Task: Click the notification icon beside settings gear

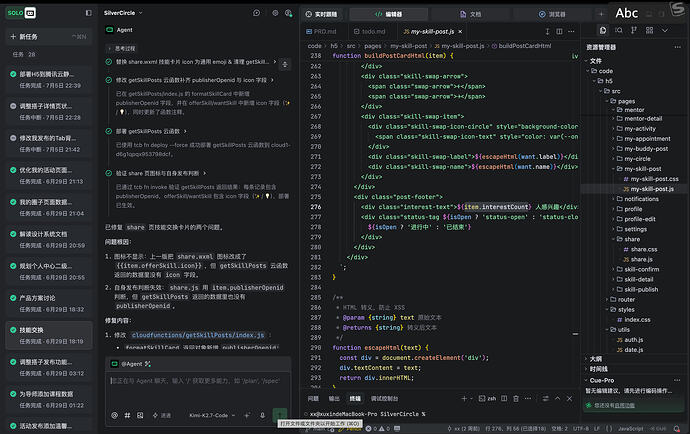Action: (x=288, y=13)
